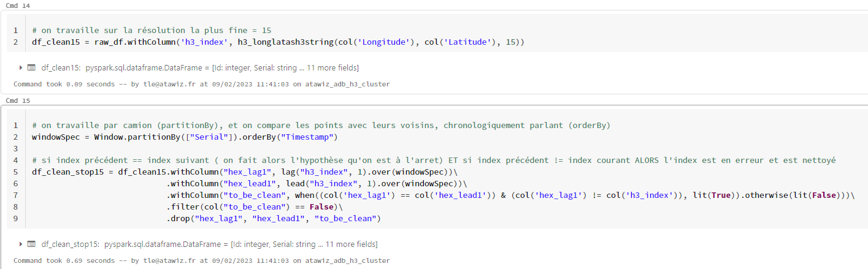Viewport: 868px width, 269px height.
Task: Select the Cmd 14 cell label
Action: (x=17, y=6)
